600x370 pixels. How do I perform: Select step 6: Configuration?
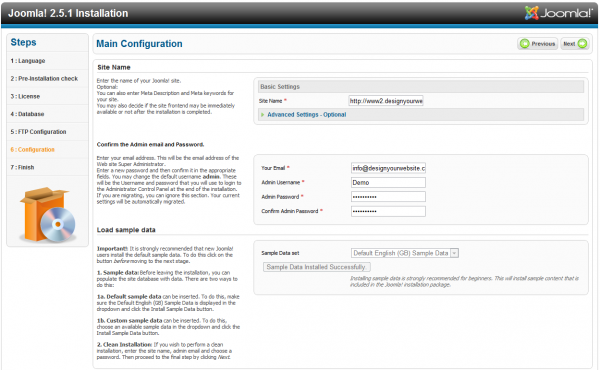coord(33,149)
